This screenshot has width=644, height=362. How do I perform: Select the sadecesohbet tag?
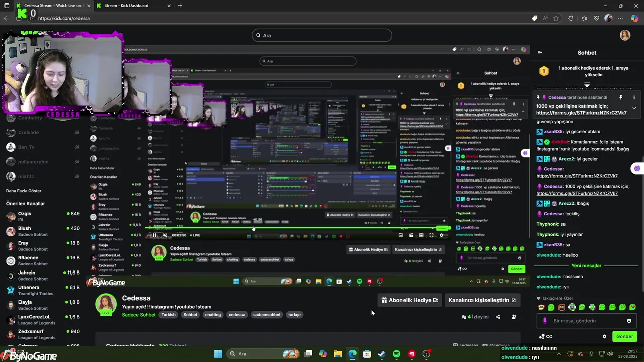pyautogui.click(x=267, y=315)
